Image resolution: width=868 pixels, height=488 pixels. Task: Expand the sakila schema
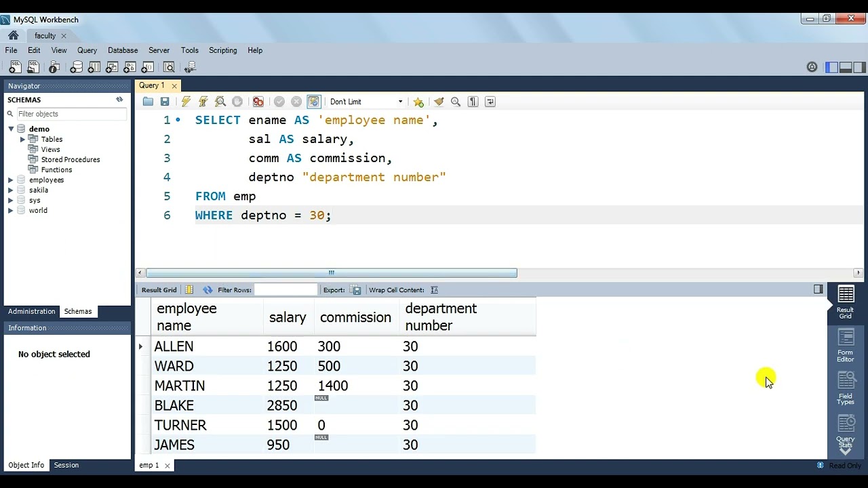11,190
